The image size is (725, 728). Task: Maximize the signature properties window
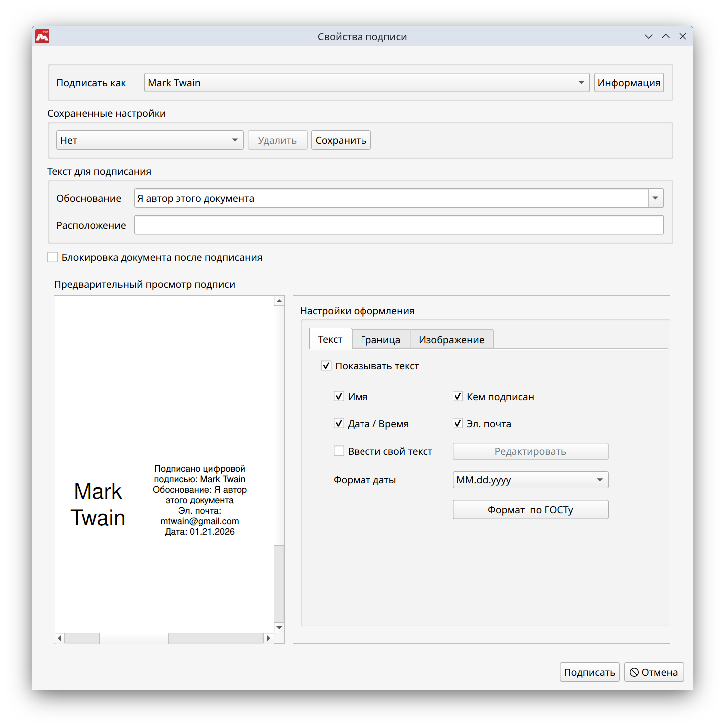click(666, 36)
